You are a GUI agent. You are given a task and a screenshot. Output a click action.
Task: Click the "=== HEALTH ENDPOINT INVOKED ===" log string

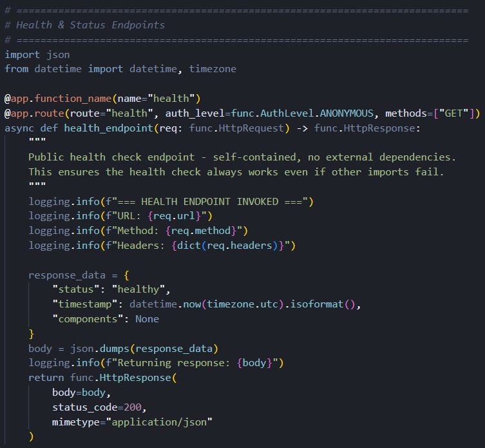click(210, 202)
